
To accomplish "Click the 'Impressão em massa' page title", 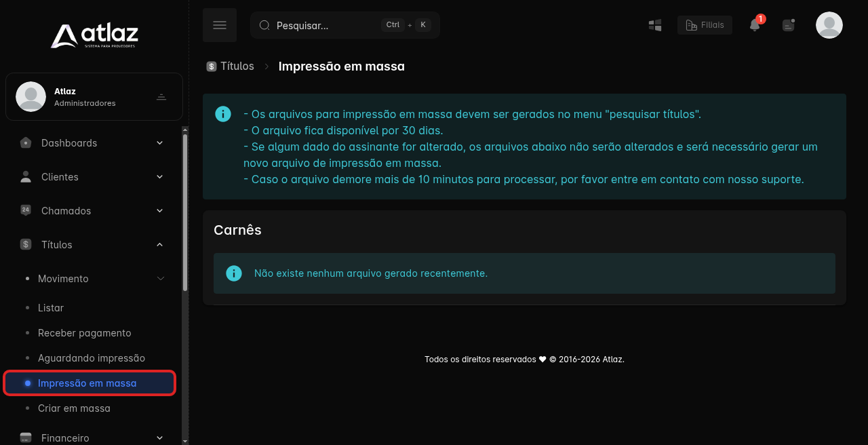I will point(342,66).
